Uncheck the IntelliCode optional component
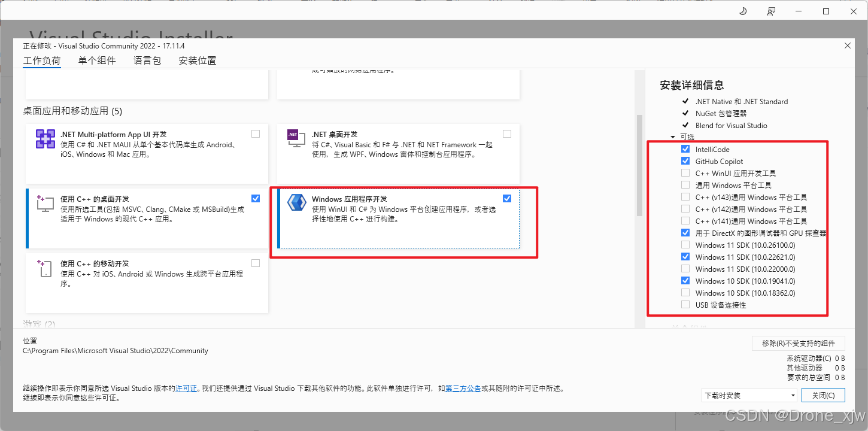868x431 pixels. point(685,149)
